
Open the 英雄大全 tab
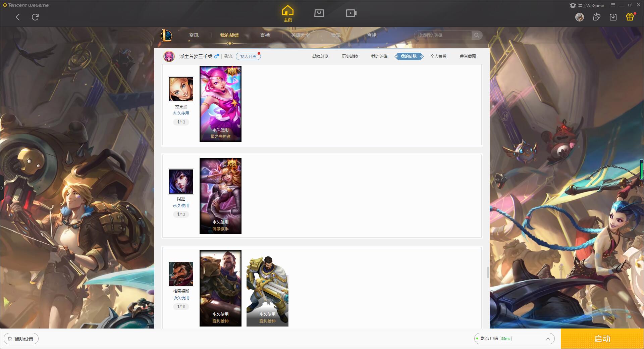tap(301, 35)
